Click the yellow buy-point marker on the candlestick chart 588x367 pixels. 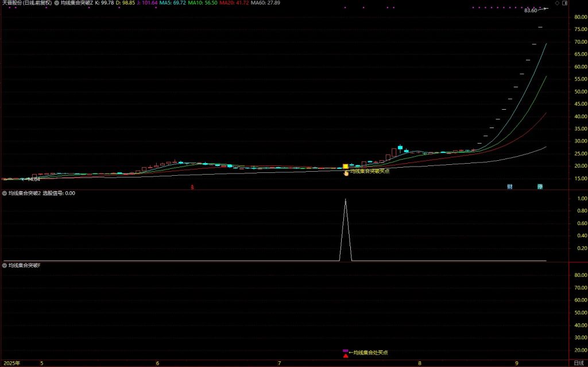click(345, 167)
